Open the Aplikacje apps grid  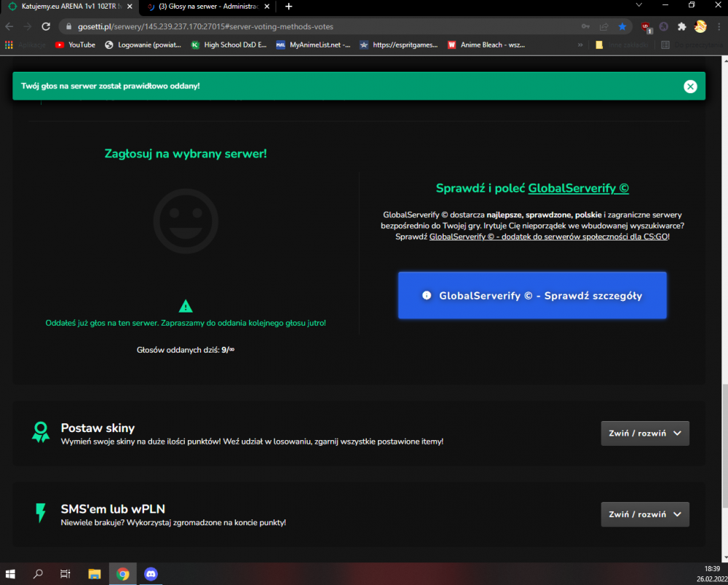tap(25, 44)
